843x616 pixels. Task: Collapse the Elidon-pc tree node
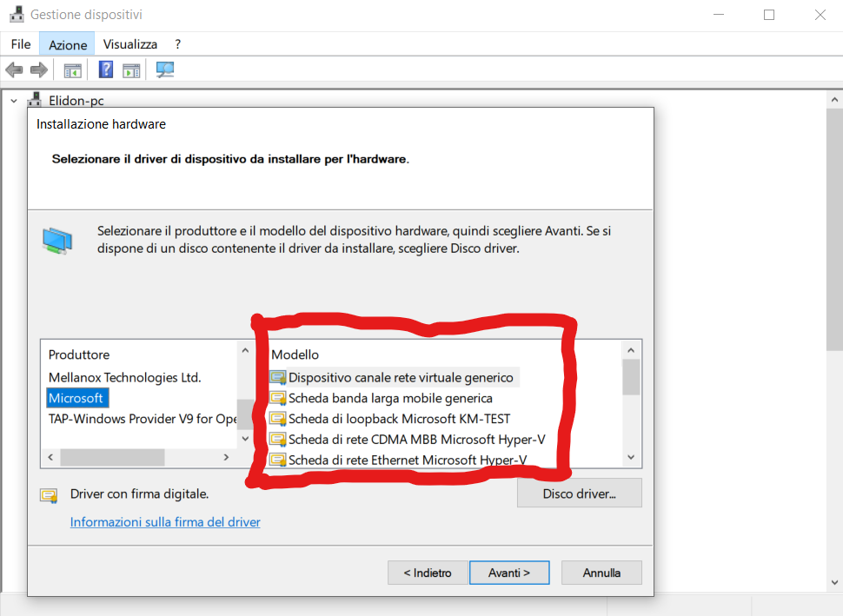(13, 100)
